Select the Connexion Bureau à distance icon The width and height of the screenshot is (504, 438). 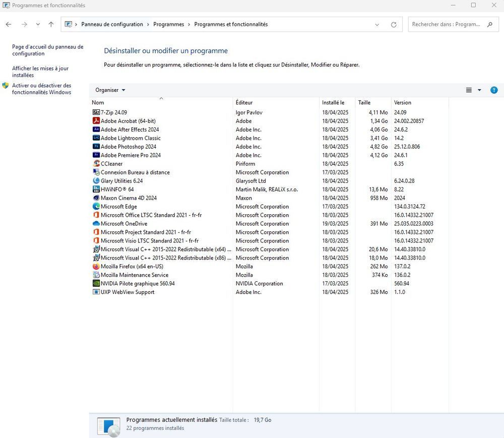(96, 172)
